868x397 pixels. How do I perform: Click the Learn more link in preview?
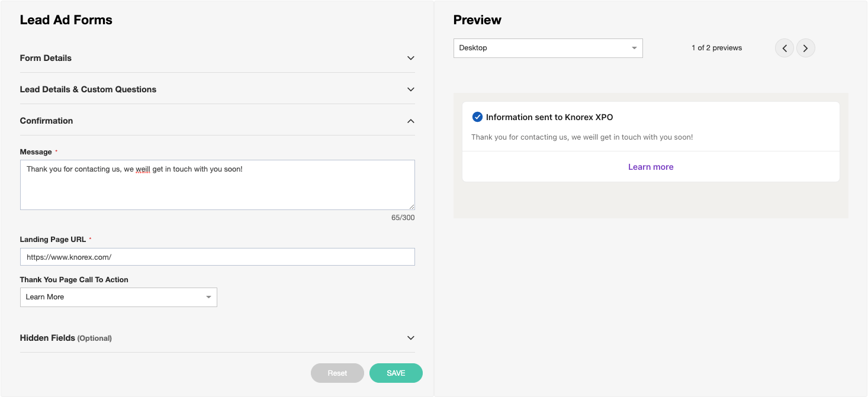tap(651, 167)
